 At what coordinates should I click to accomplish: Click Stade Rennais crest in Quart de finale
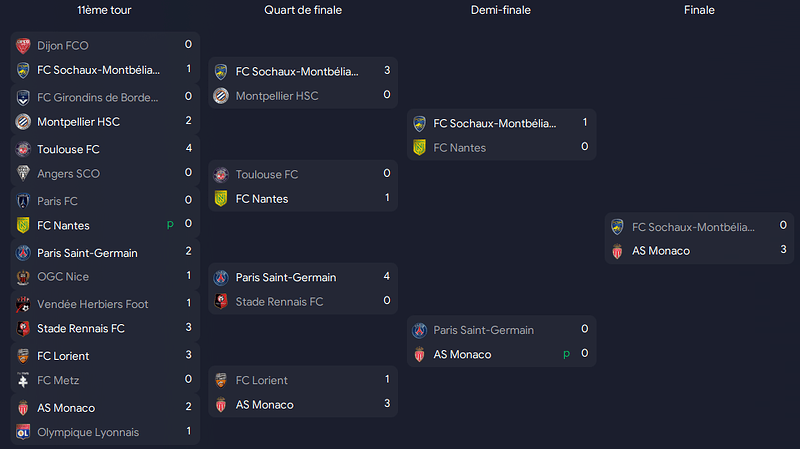coord(221,302)
